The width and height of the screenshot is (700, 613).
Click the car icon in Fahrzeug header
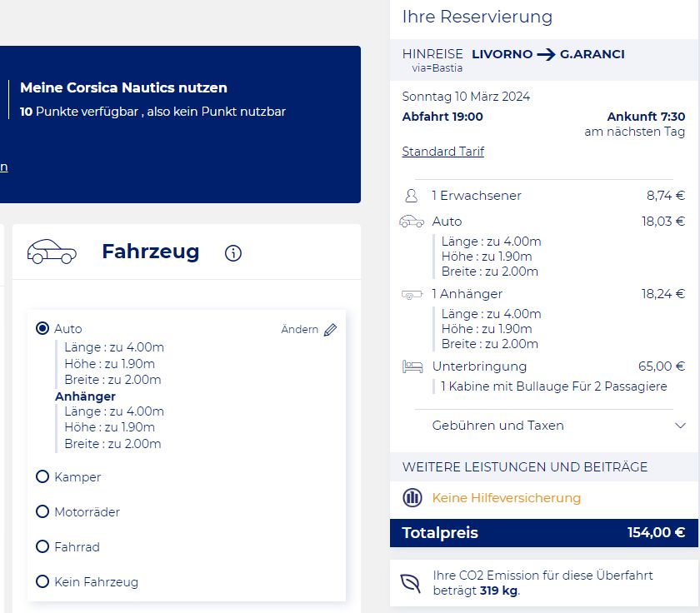pyautogui.click(x=52, y=252)
